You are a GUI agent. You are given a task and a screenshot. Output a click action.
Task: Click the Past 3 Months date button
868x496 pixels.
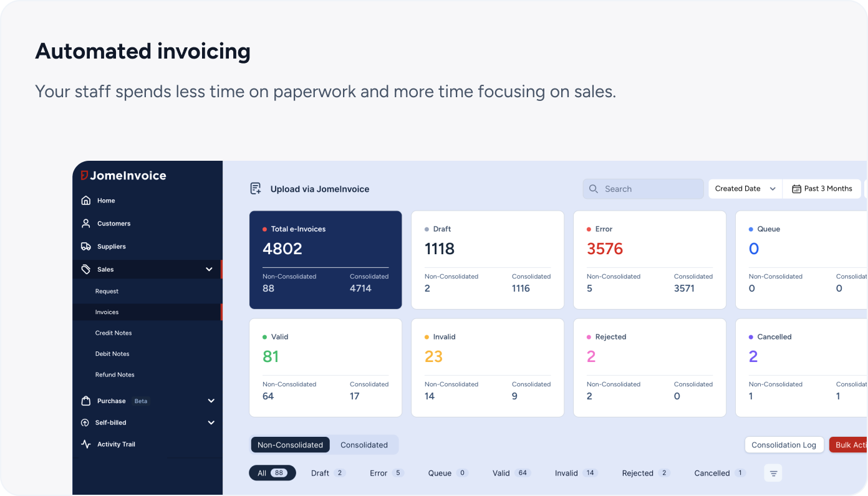click(822, 189)
